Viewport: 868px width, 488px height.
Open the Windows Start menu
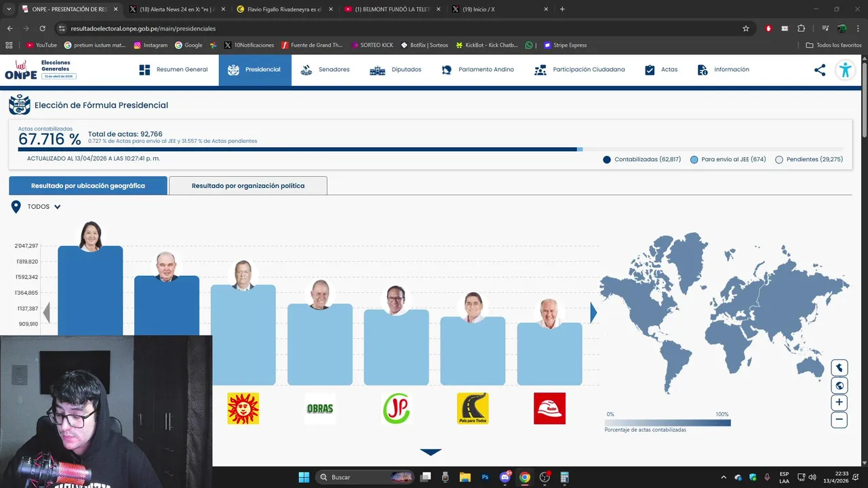click(x=304, y=477)
